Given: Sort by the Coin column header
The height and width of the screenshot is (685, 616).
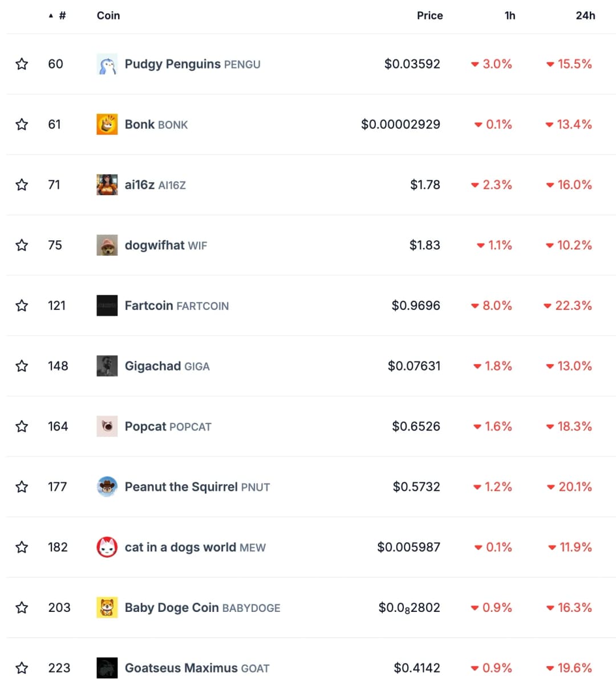Looking at the screenshot, I should pos(108,15).
